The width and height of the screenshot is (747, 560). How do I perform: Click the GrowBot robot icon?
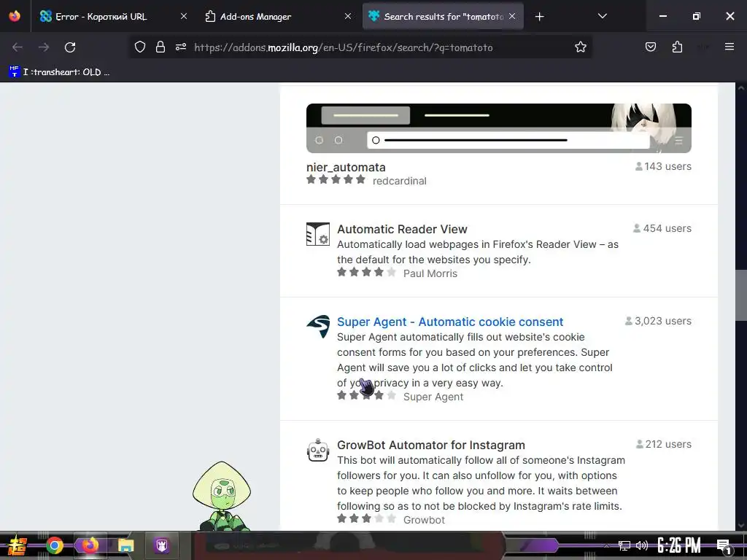pos(318,450)
